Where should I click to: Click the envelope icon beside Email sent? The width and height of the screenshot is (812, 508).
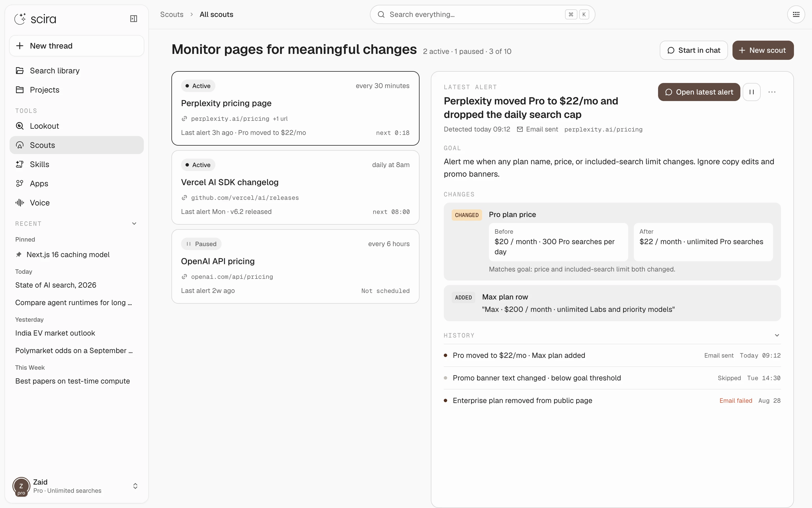(520, 129)
